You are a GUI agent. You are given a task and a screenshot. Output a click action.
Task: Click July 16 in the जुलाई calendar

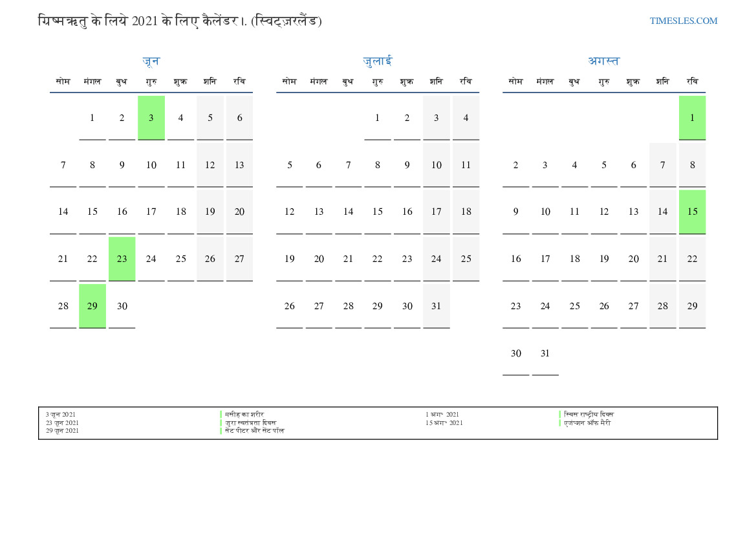point(407,212)
